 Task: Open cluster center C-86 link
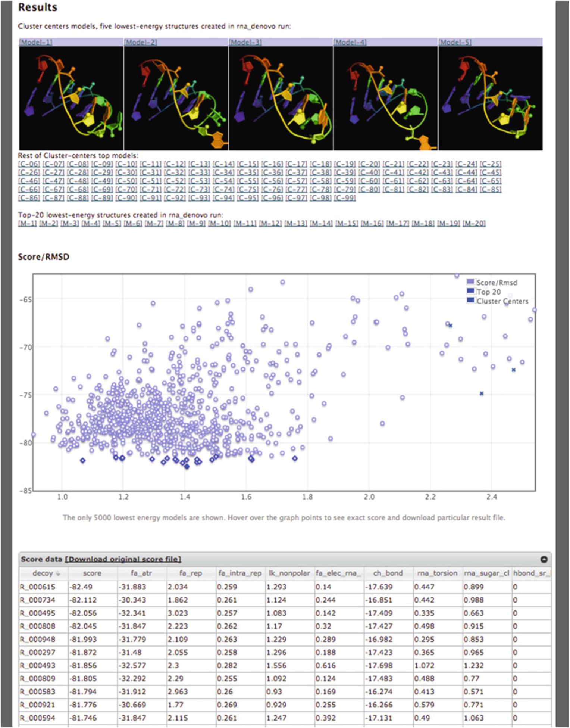tap(29, 198)
